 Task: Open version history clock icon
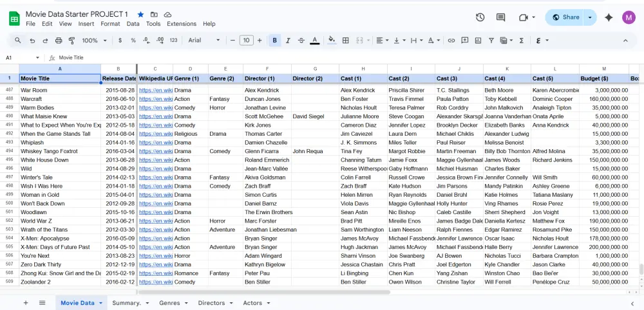[x=480, y=17]
